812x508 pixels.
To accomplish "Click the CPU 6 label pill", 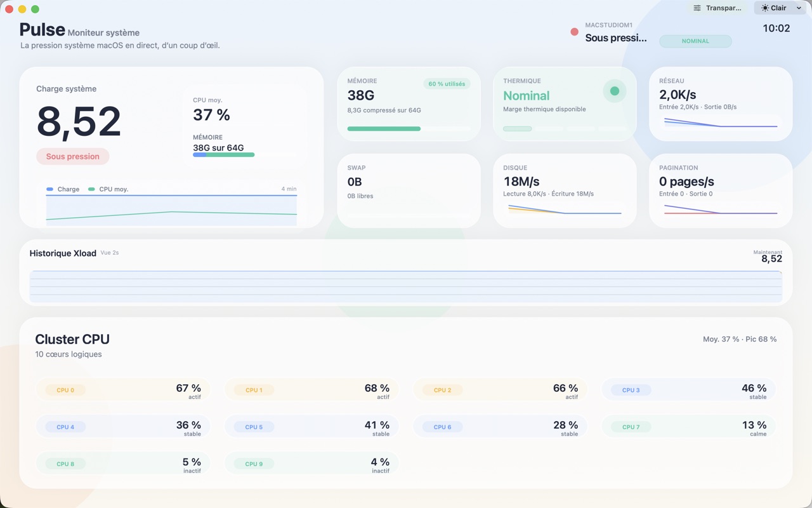I will coord(442,427).
